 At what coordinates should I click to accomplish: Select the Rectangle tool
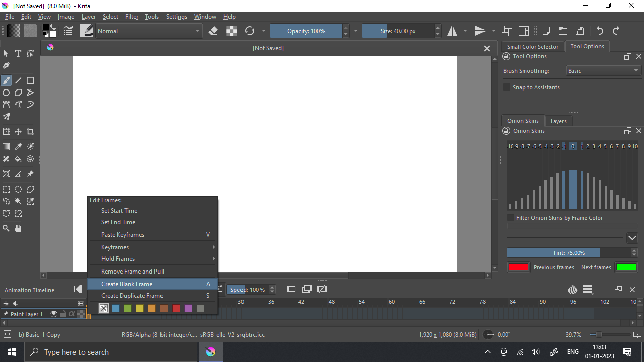[x=30, y=80]
